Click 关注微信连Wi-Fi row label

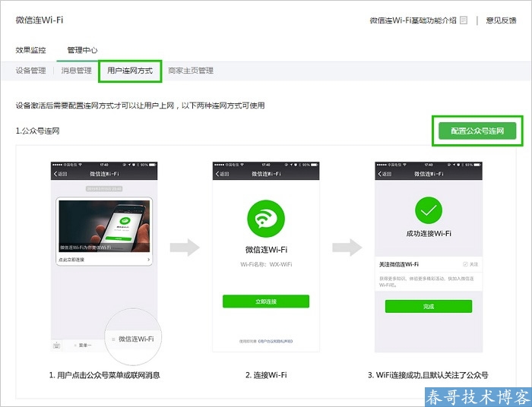point(399,264)
